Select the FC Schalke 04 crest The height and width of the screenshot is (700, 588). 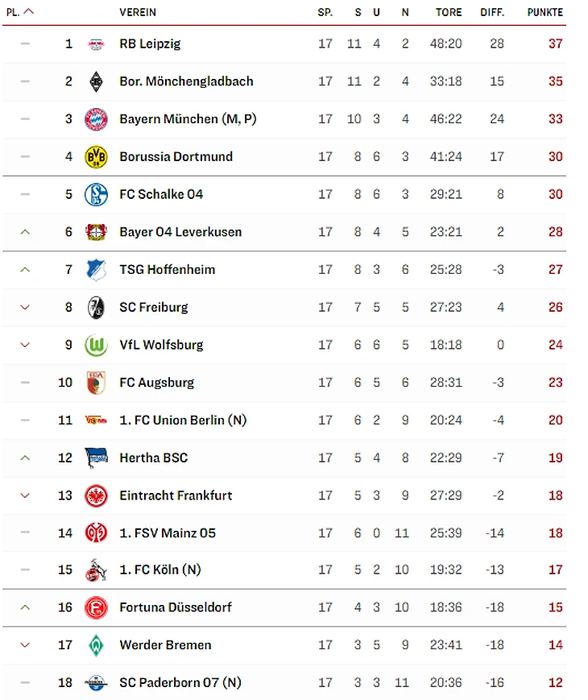coord(96,194)
